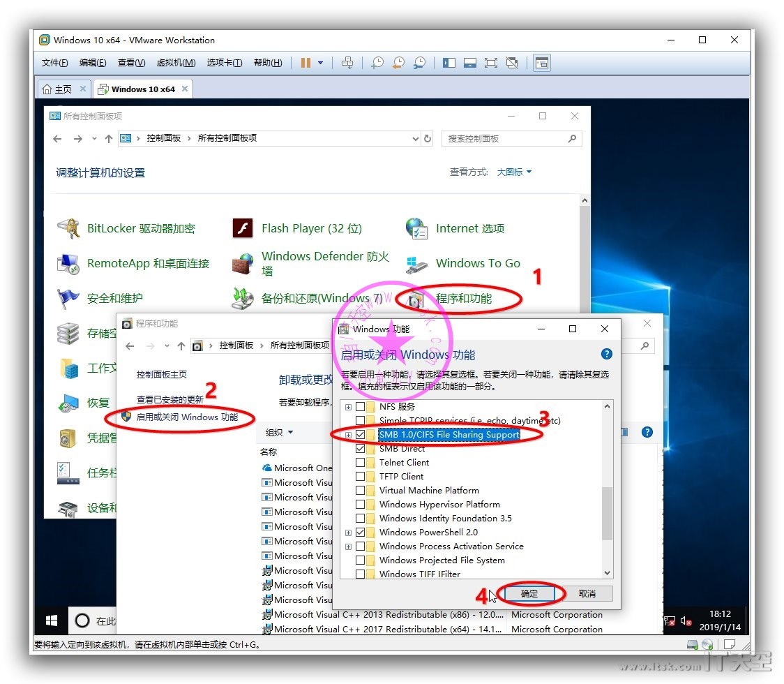The width and height of the screenshot is (784, 684).
Task: Uncheck SMB 1.0/CIFS File Sharing Support
Action: [360, 434]
